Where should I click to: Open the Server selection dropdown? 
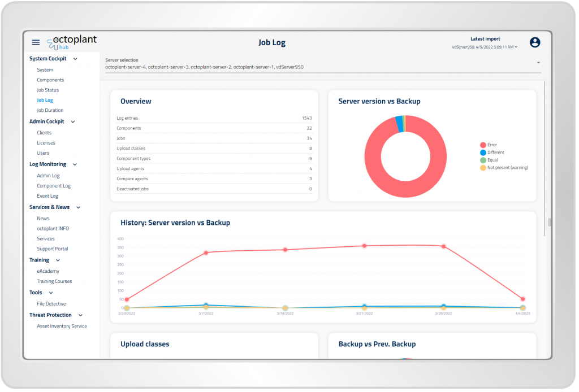click(x=538, y=63)
